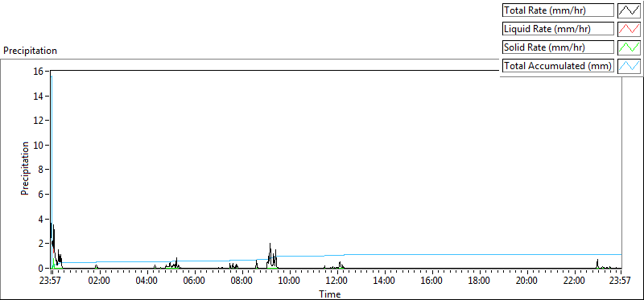Image resolution: width=644 pixels, height=300 pixels.
Task: Click the 22:00 time tick label
Action: click(x=574, y=282)
